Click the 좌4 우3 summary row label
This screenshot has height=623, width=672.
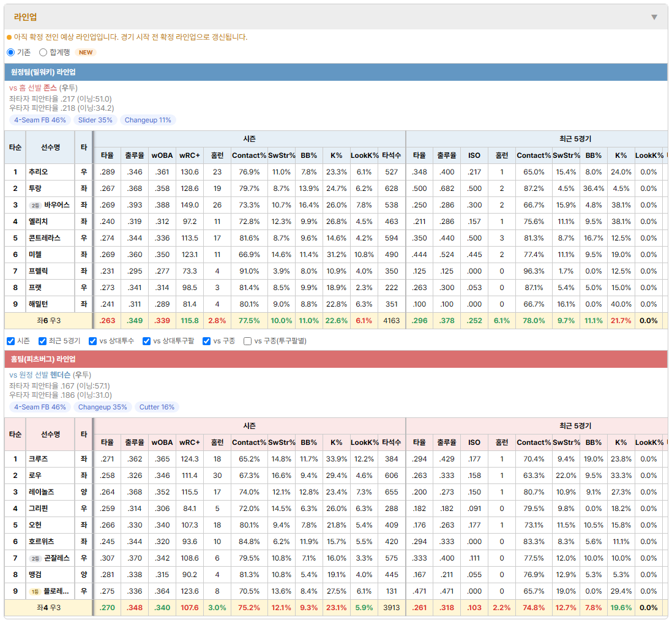(48, 608)
